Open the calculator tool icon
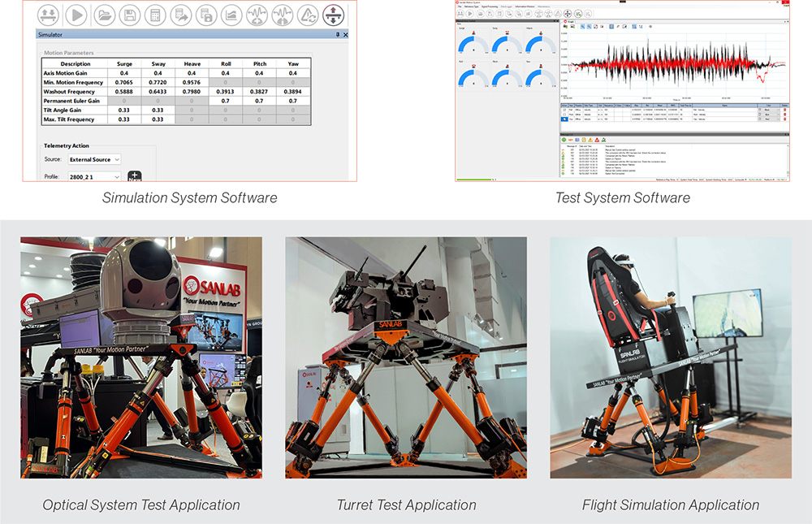 [x=154, y=15]
